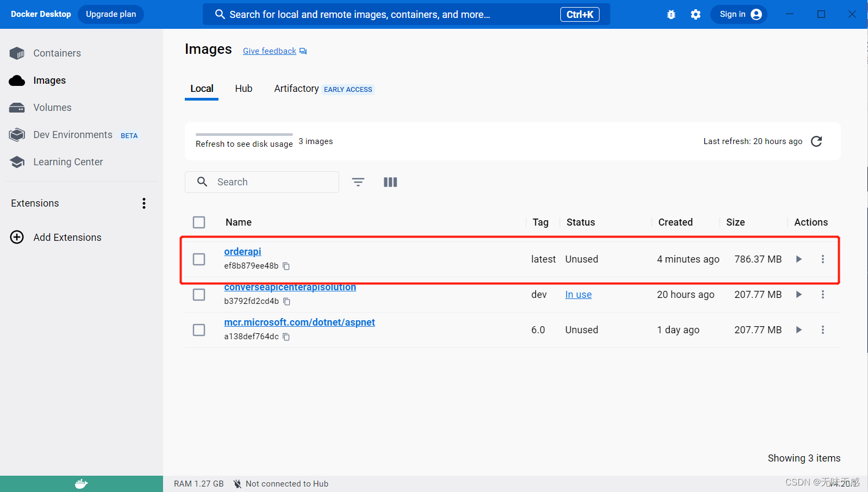This screenshot has width=868, height=492.
Task: Tick the checkbox for the orderapi image
Action: tap(199, 259)
